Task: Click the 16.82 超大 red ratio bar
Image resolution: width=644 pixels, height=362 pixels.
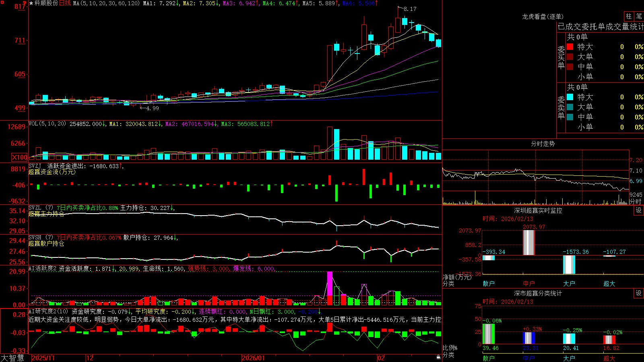Action: coord(609,340)
